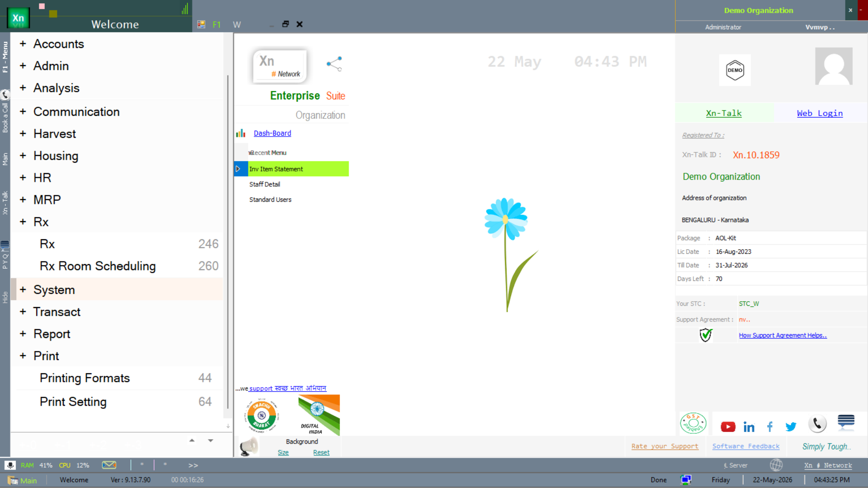Expand the Transact menu node
This screenshot has height=488, width=868.
click(x=23, y=312)
